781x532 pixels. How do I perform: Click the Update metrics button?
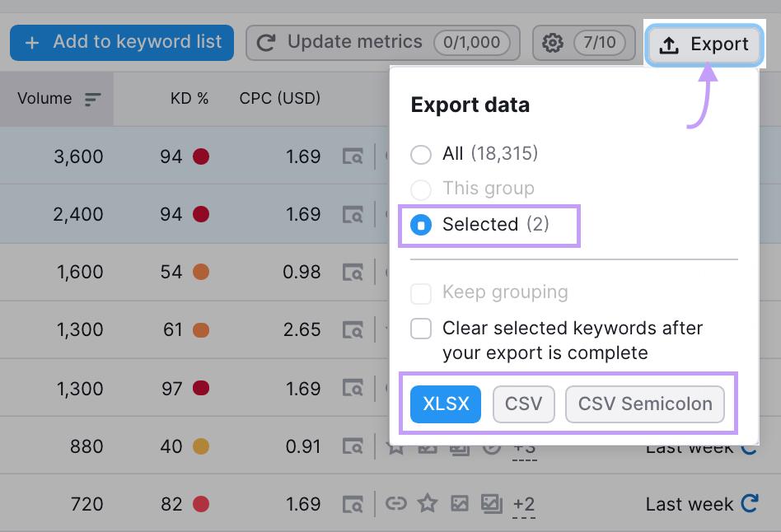click(354, 42)
